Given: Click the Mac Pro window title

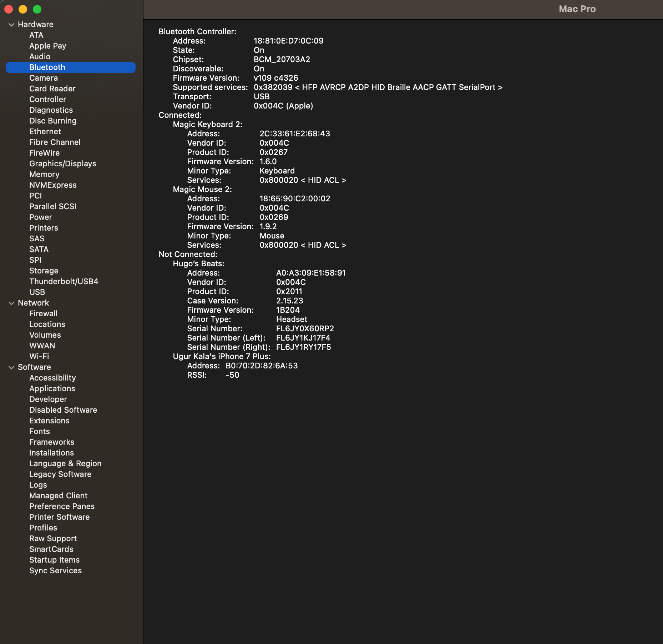Looking at the screenshot, I should [x=577, y=9].
